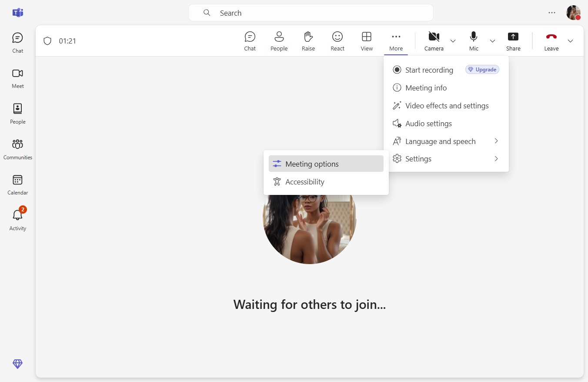Change the meeting View layout
Image resolution: width=588 pixels, height=382 pixels.
(x=367, y=41)
